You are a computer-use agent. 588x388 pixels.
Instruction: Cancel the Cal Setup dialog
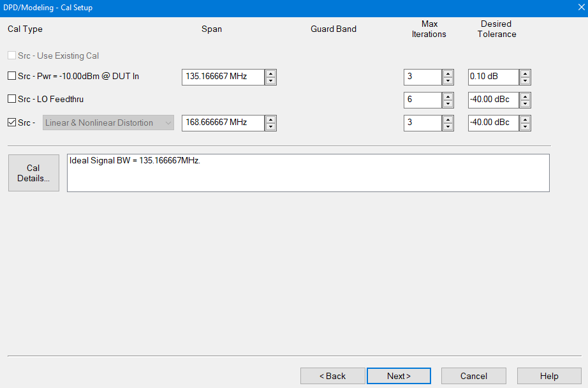[473, 376]
